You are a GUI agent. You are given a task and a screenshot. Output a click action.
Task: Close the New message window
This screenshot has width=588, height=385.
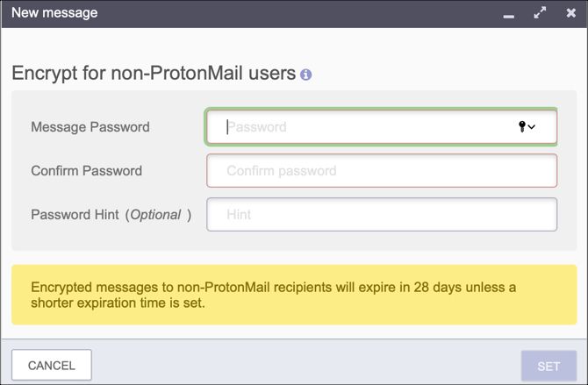tap(571, 13)
